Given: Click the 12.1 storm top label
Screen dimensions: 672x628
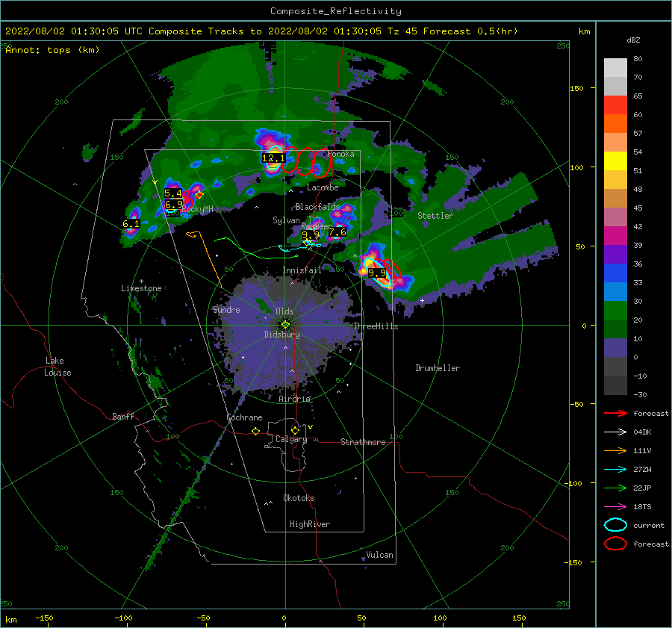Looking at the screenshot, I should [x=273, y=158].
